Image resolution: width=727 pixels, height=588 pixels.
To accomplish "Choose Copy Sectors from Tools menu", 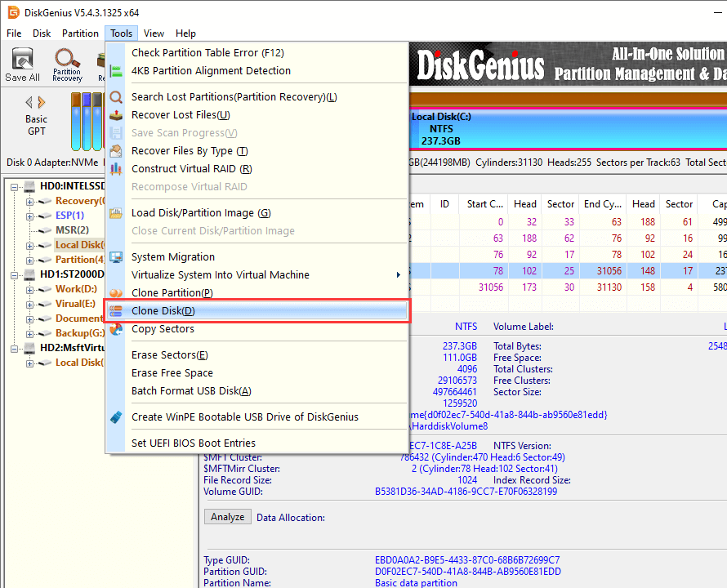I will pyautogui.click(x=163, y=329).
